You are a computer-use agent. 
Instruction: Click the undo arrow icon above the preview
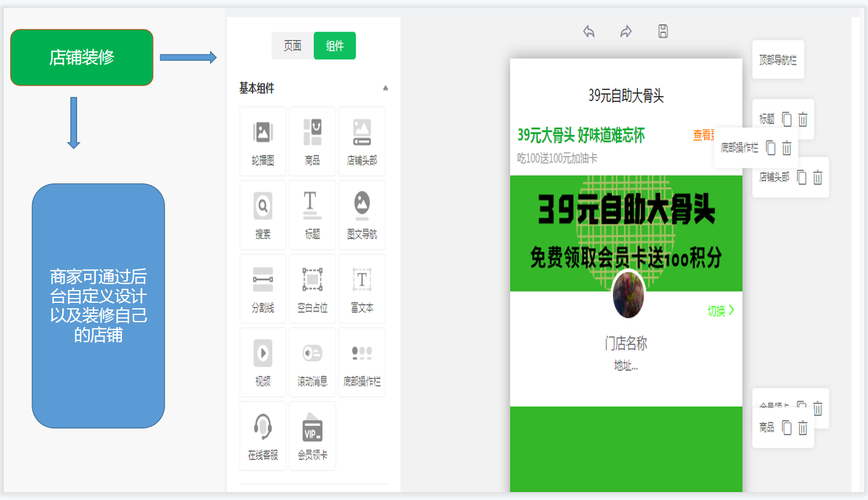click(588, 31)
